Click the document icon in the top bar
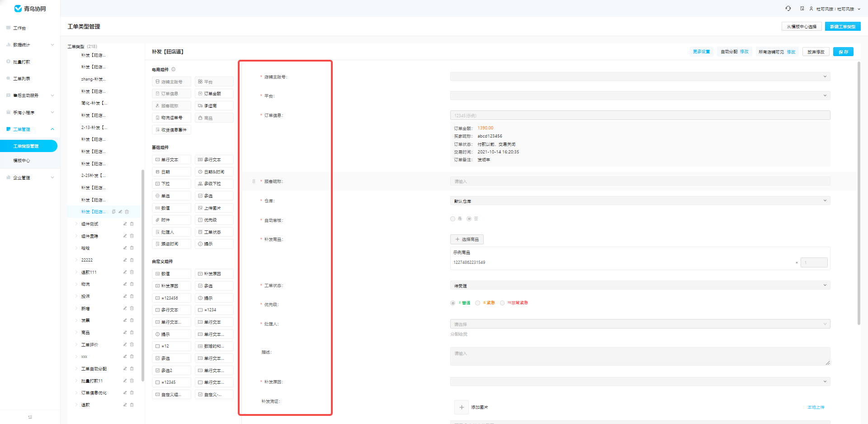Screen dimensions: 868x424 click(802, 9)
